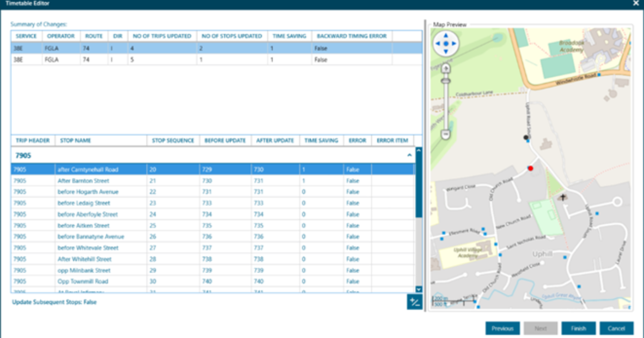
Task: Click the +/- timing adjustment icon below the table
Action: (413, 303)
